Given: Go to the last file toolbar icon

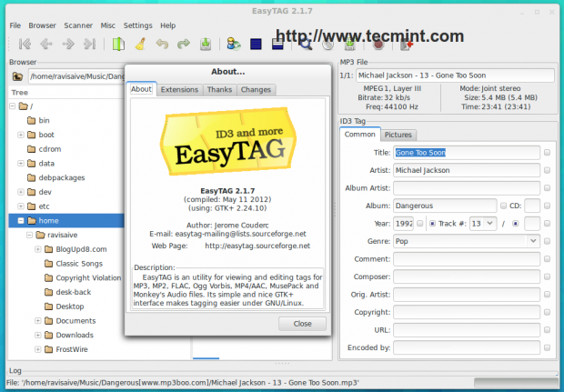Looking at the screenshot, I should 89,44.
